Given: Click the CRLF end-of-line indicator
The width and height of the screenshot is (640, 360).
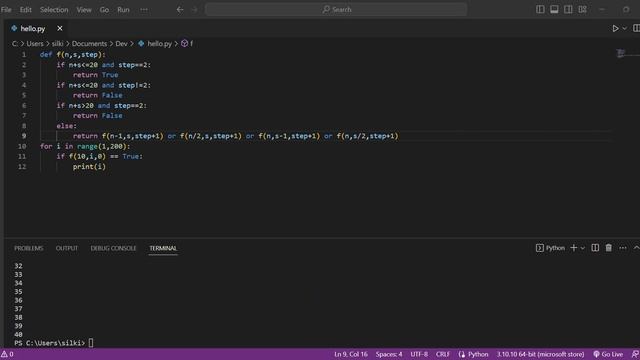Looking at the screenshot, I should tap(442, 354).
